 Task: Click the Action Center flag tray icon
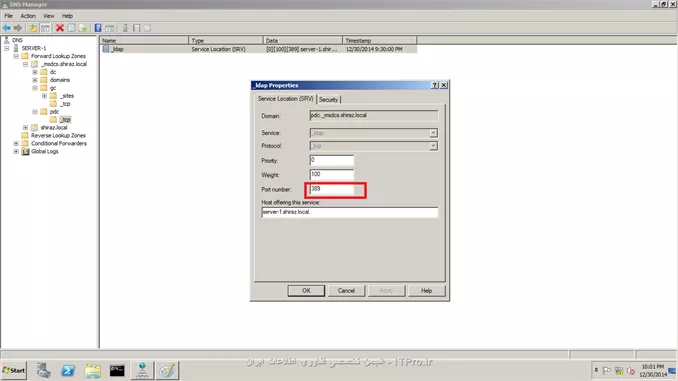607,371
